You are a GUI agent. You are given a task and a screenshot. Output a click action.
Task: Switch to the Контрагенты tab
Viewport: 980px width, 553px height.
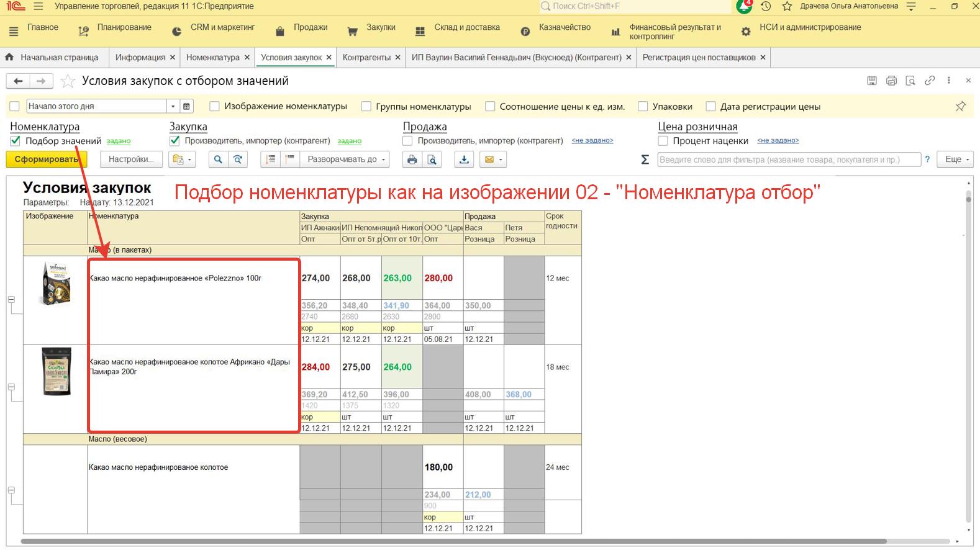pyautogui.click(x=366, y=58)
